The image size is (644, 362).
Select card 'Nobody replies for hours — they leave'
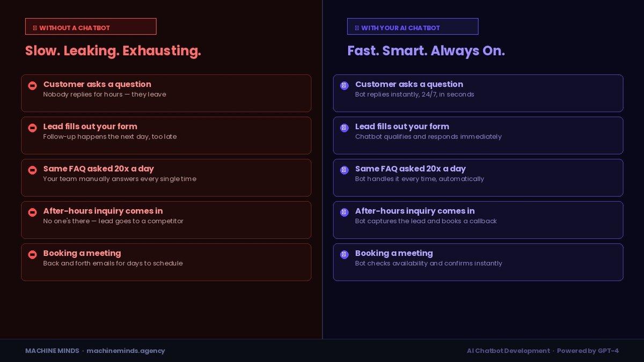tap(166, 93)
